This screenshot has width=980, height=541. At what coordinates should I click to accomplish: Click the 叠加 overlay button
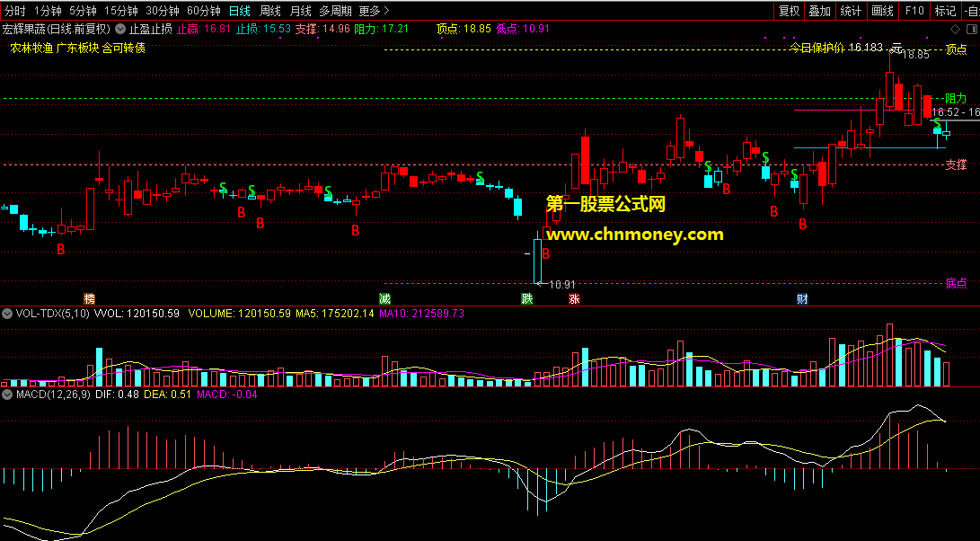[819, 11]
